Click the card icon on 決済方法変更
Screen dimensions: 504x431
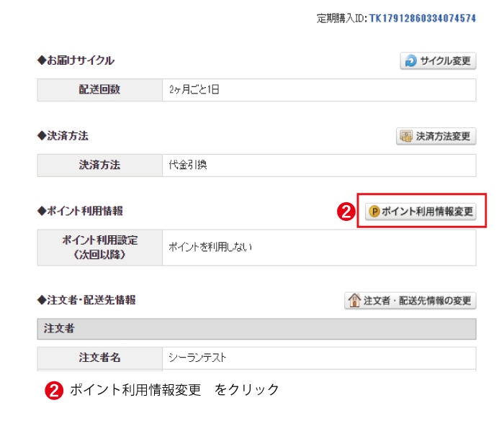point(406,137)
